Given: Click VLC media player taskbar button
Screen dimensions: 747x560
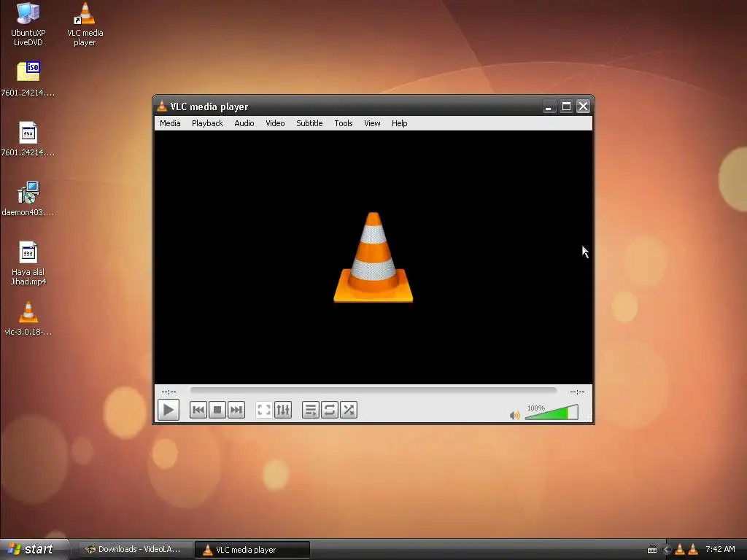Looking at the screenshot, I should pyautogui.click(x=252, y=550).
